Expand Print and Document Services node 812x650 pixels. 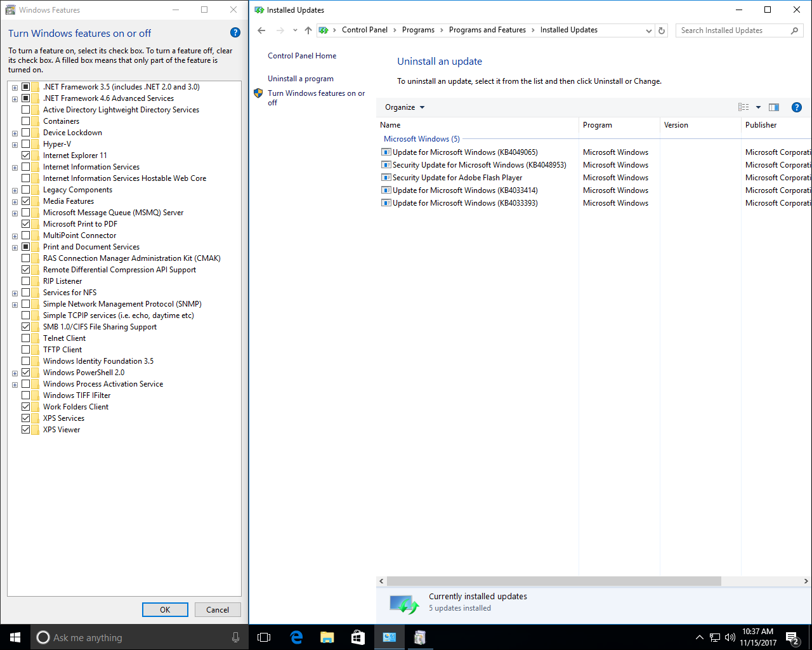point(15,248)
